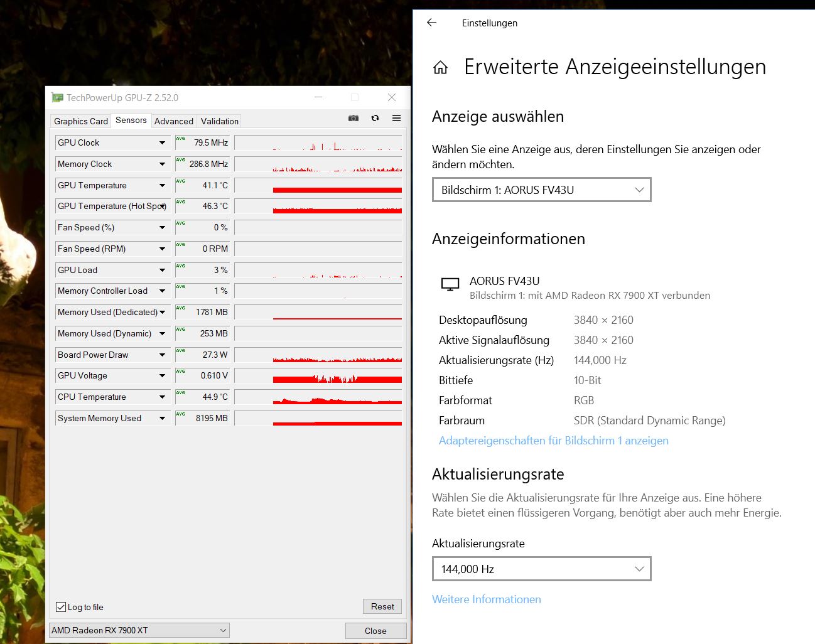Open the Memory Clock sensor dropdown
The width and height of the screenshot is (815, 644).
tap(162, 164)
